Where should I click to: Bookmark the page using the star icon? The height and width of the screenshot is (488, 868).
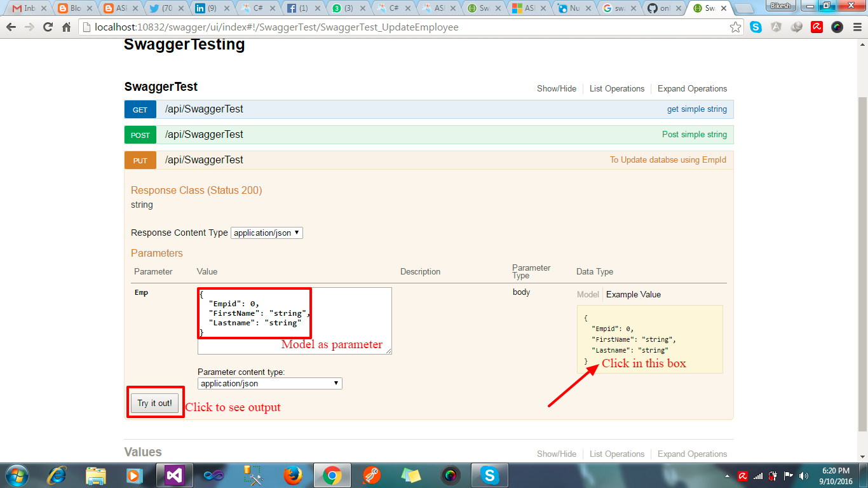tap(734, 27)
